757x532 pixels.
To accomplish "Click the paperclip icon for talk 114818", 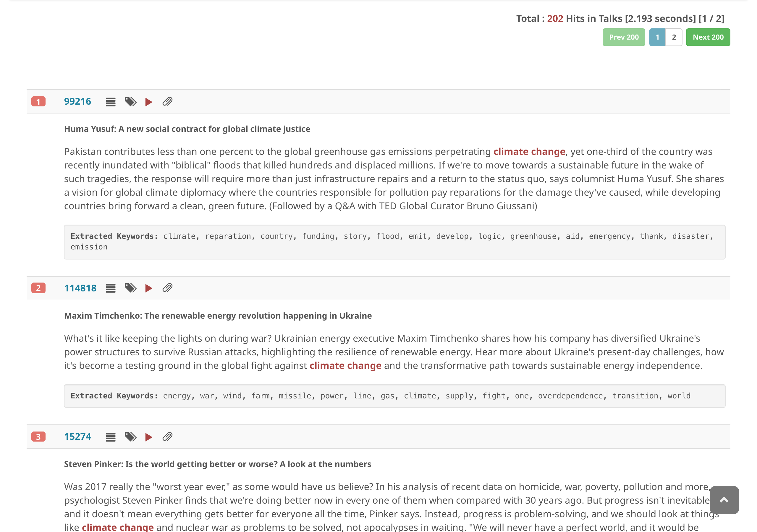I will click(x=167, y=288).
